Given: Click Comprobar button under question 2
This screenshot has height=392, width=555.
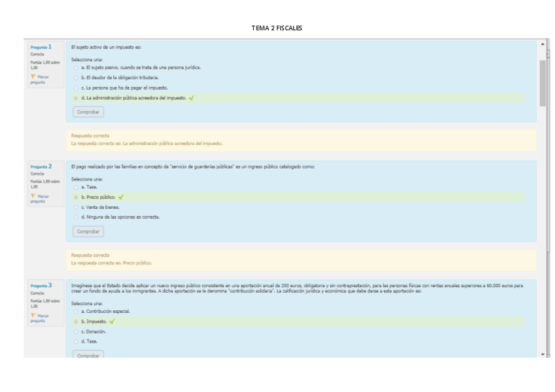Looking at the screenshot, I should pyautogui.click(x=88, y=232).
